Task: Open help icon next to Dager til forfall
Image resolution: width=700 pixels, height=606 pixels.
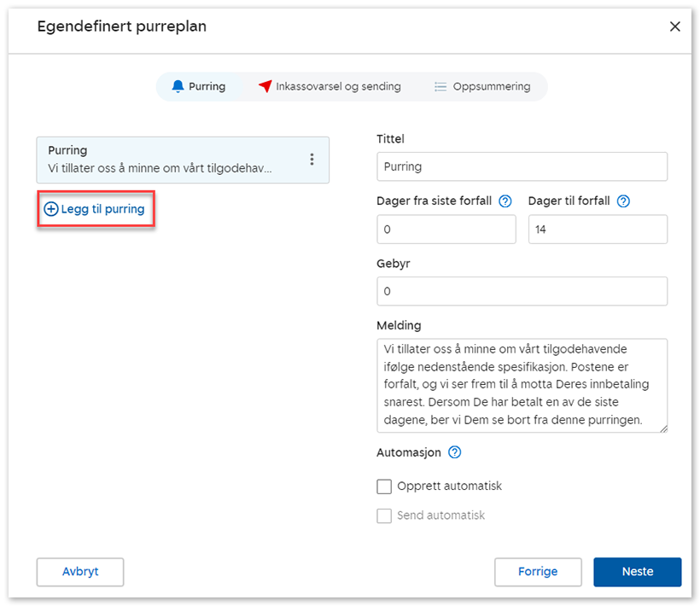Action: click(623, 201)
